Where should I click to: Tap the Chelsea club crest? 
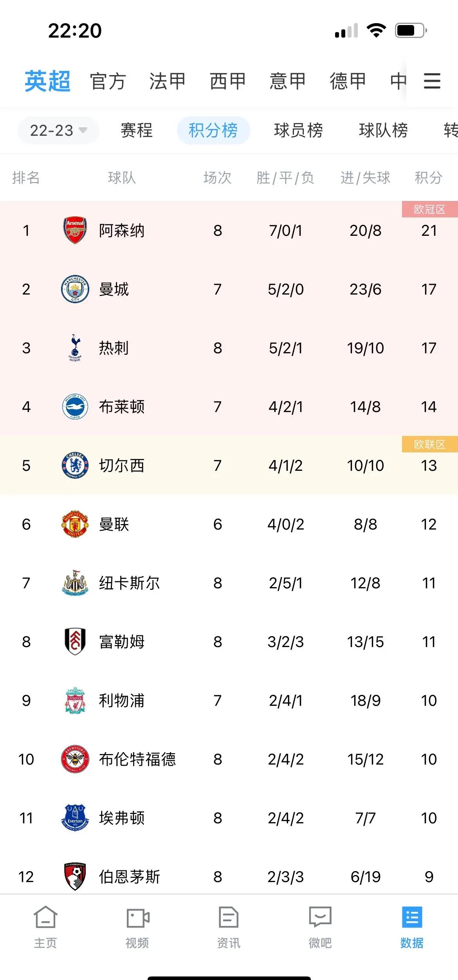point(75,465)
